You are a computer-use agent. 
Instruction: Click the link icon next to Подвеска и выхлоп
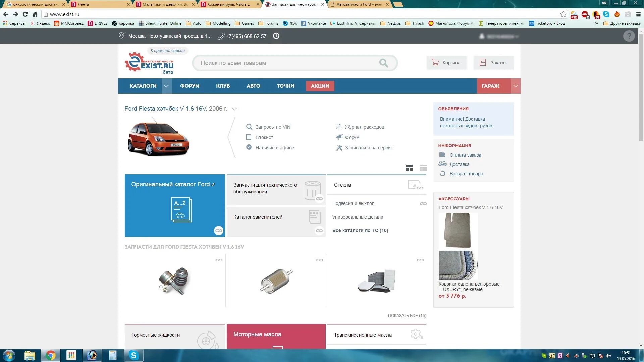pos(423,204)
